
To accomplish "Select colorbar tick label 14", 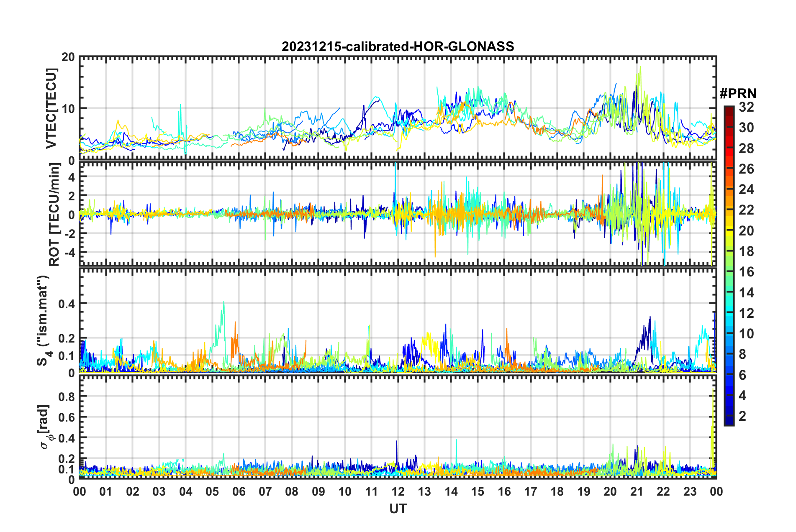I will (746, 292).
